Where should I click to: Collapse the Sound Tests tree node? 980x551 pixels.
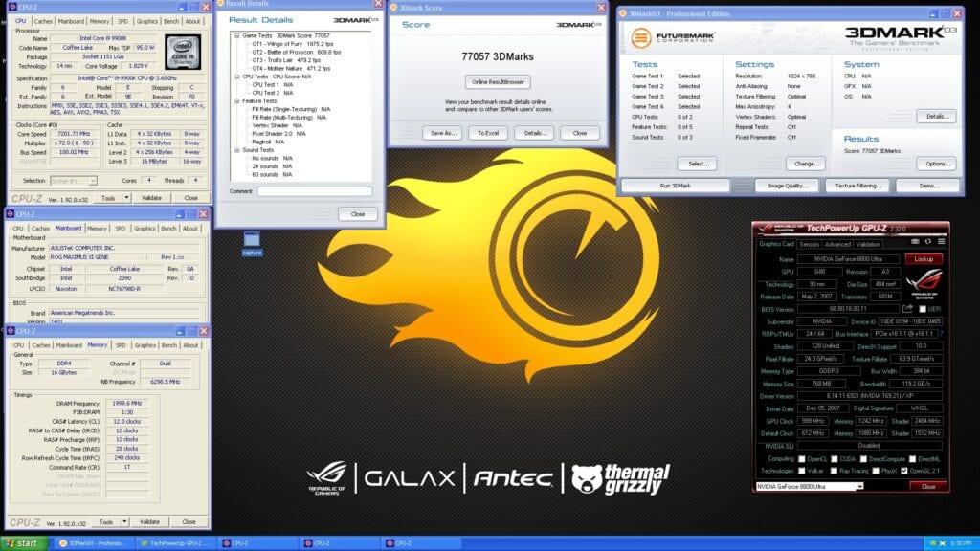coord(237,150)
